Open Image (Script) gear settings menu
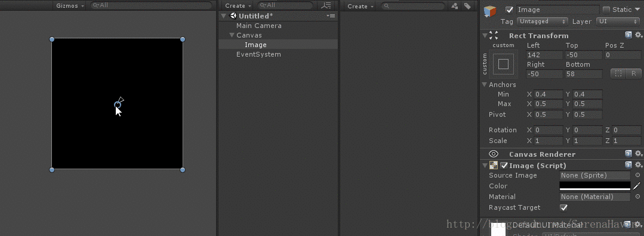This screenshot has width=644, height=236. pos(638,166)
